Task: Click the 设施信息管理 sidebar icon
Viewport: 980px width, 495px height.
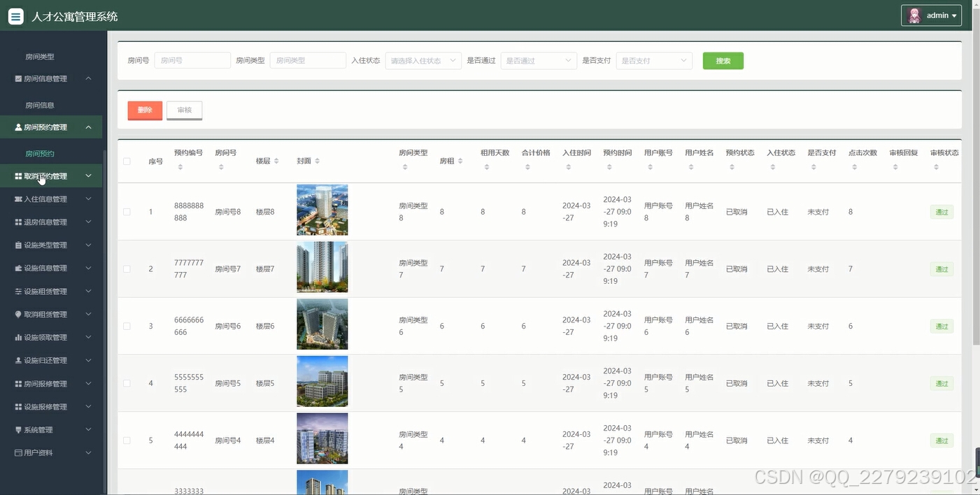Action: tap(18, 268)
